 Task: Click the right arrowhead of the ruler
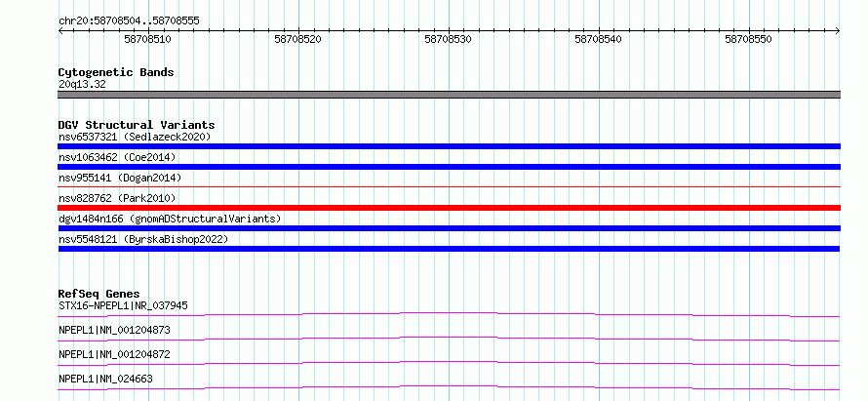click(x=837, y=31)
